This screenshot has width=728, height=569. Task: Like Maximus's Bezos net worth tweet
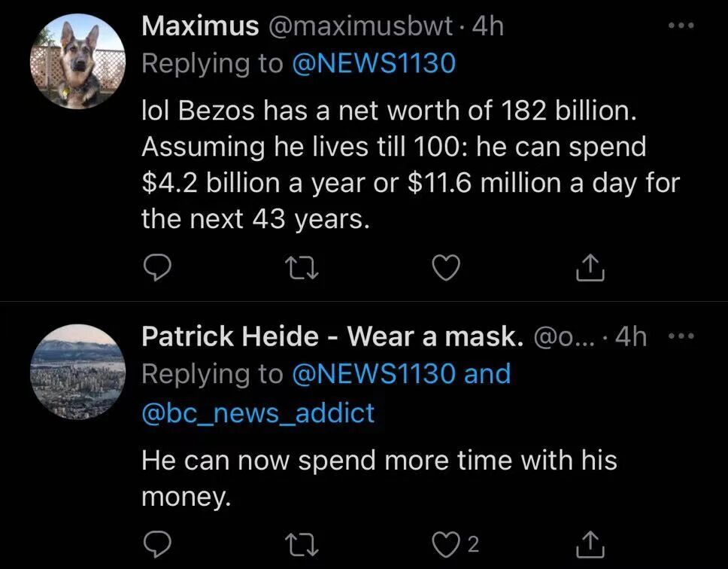point(445,268)
